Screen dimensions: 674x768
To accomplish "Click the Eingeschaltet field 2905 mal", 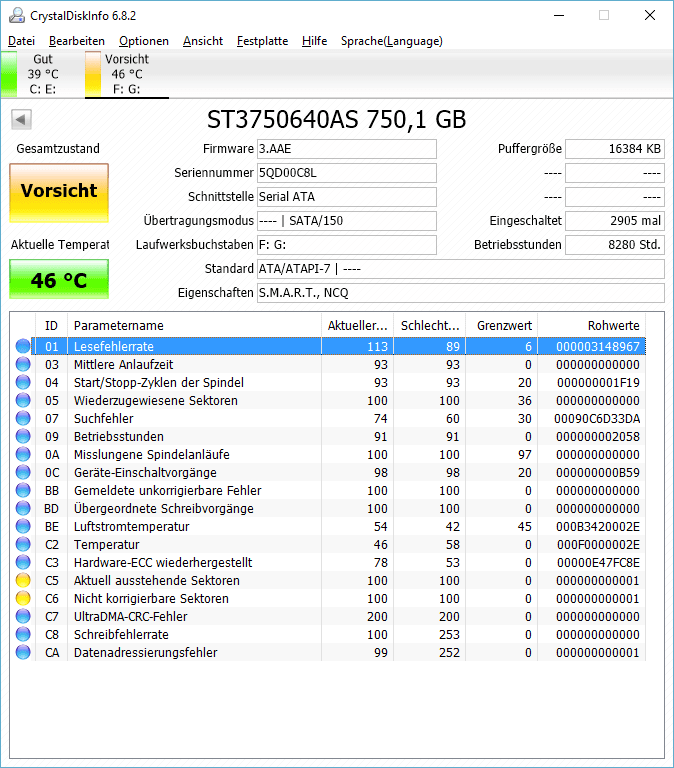I will tap(615, 221).
